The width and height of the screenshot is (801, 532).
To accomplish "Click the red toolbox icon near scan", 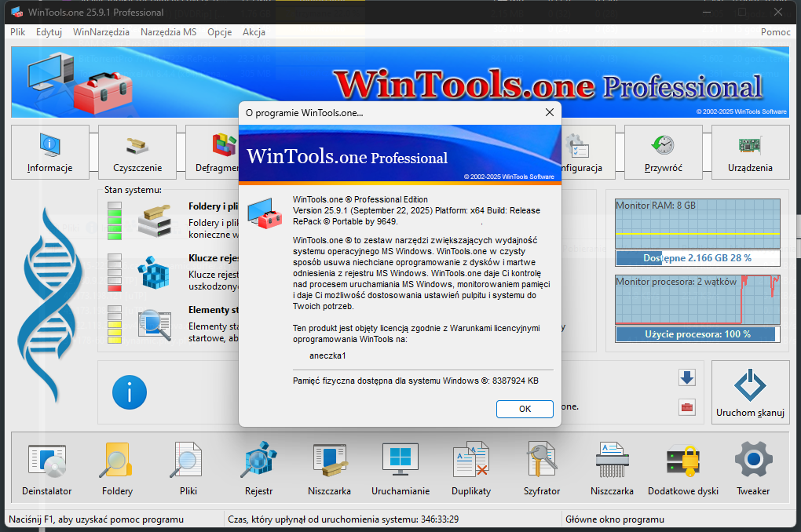I will pyautogui.click(x=687, y=407).
